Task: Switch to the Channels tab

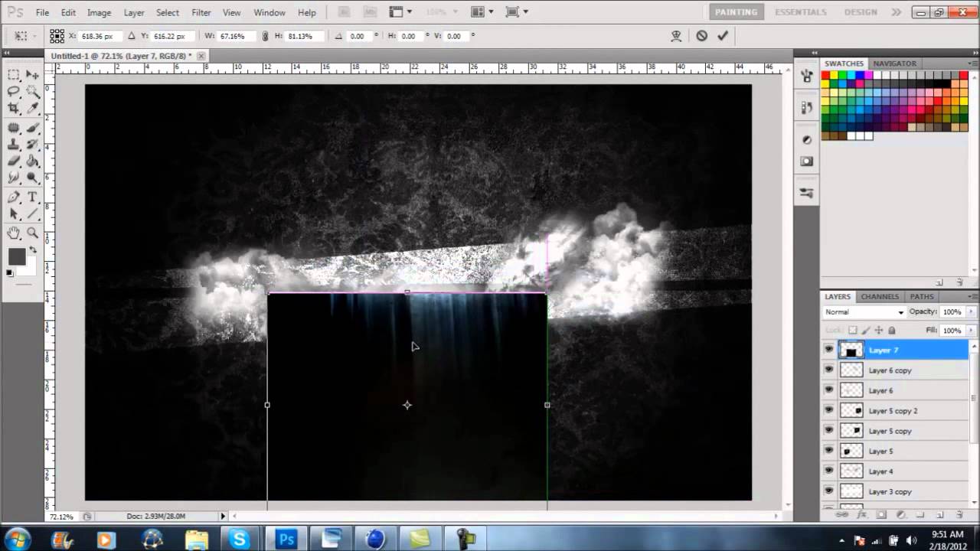Action: point(880,296)
